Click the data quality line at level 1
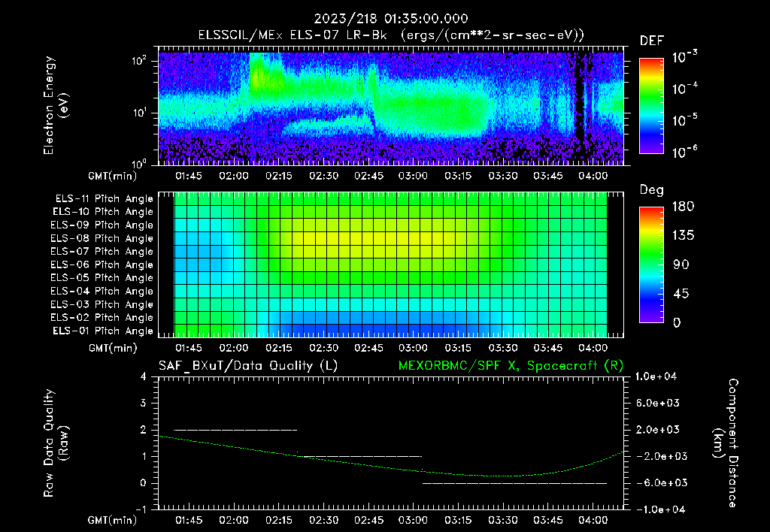The image size is (770, 532). pyautogui.click(x=360, y=456)
